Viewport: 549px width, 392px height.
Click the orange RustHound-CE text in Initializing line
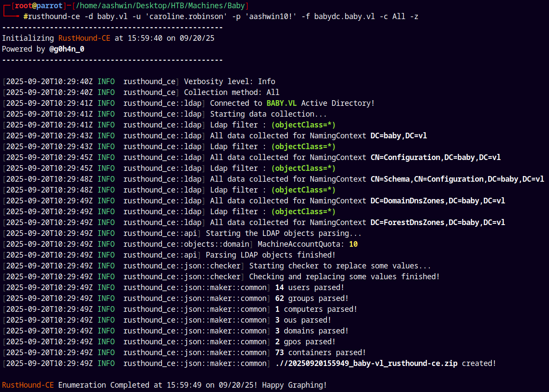[x=84, y=38]
